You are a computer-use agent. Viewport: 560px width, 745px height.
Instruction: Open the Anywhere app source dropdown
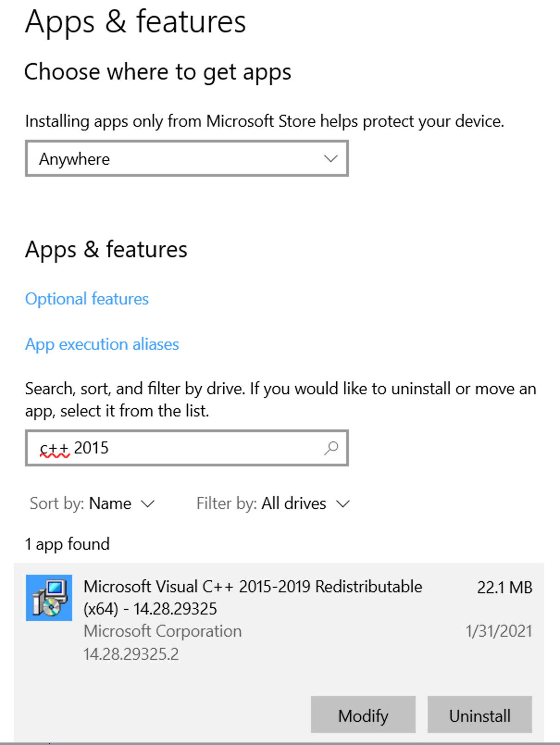[187, 159]
